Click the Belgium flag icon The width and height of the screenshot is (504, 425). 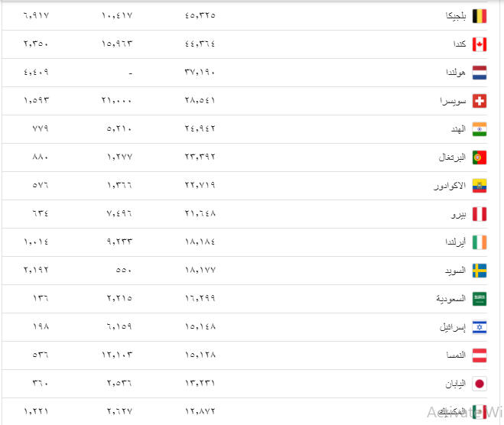pyautogui.click(x=480, y=16)
